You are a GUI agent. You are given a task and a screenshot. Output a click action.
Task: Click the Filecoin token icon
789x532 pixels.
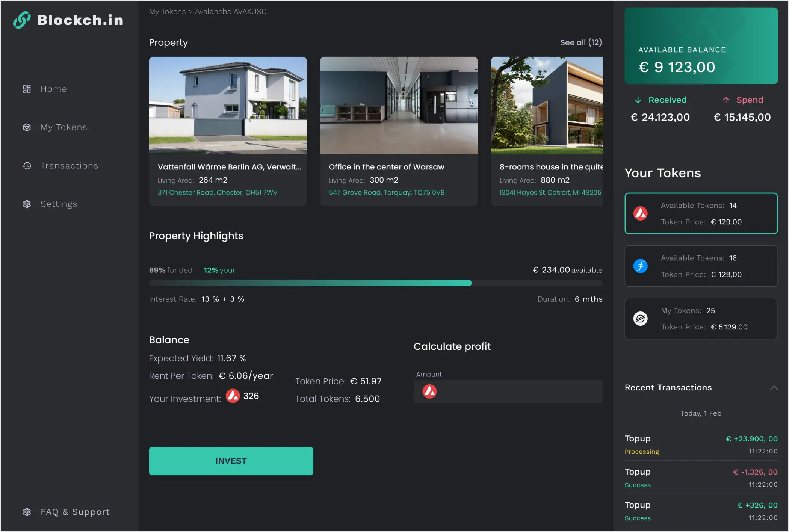640,266
